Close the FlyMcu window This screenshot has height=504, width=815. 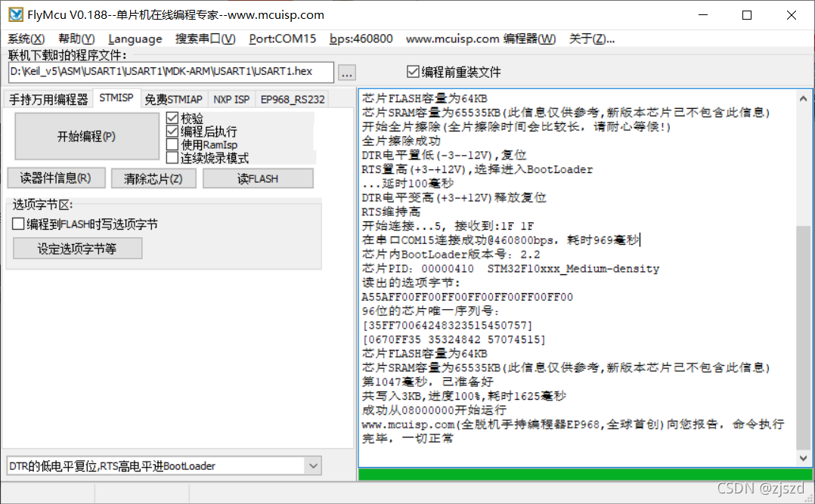(791, 15)
